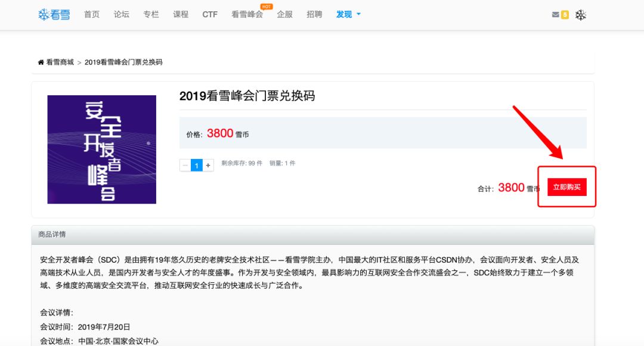Click the product title 2019看雪峰会门票兑换码
Screen dimensions: 644x346
coord(247,96)
